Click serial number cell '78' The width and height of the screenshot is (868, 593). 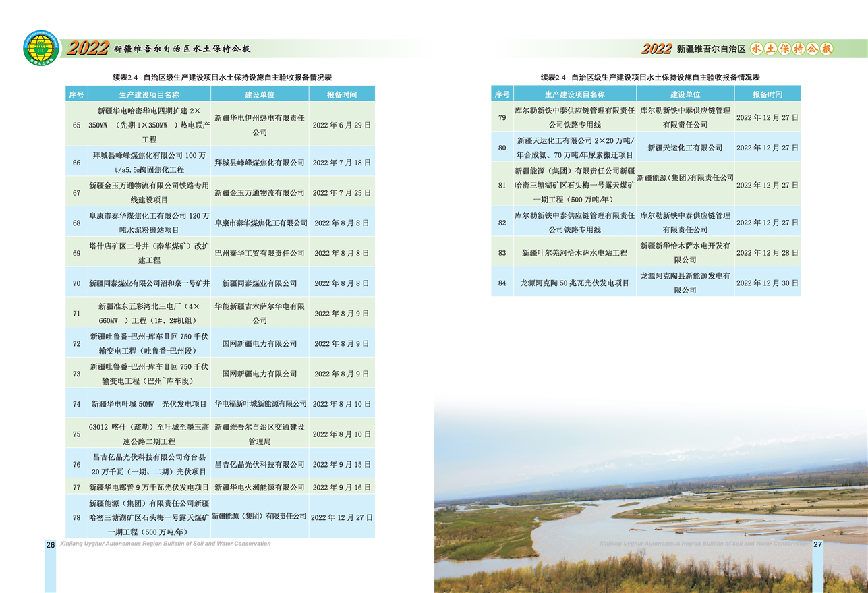click(x=76, y=517)
